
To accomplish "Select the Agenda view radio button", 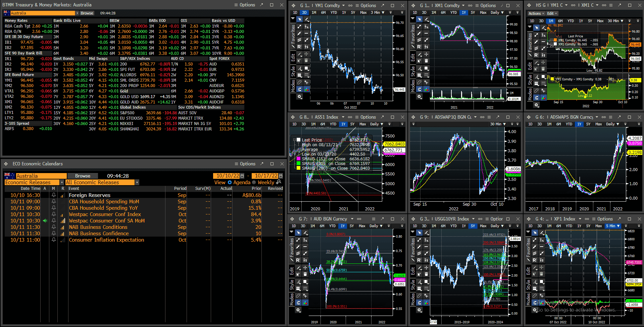I will (x=230, y=182).
